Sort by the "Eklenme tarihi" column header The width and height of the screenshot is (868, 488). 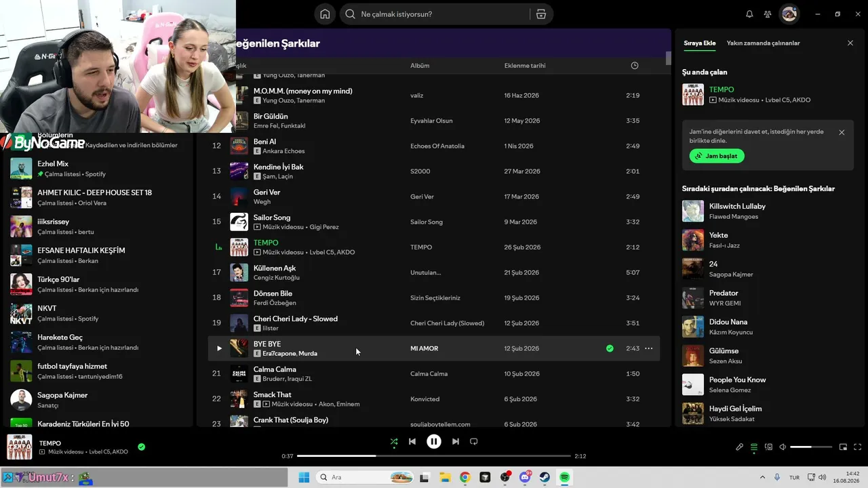pos(525,66)
